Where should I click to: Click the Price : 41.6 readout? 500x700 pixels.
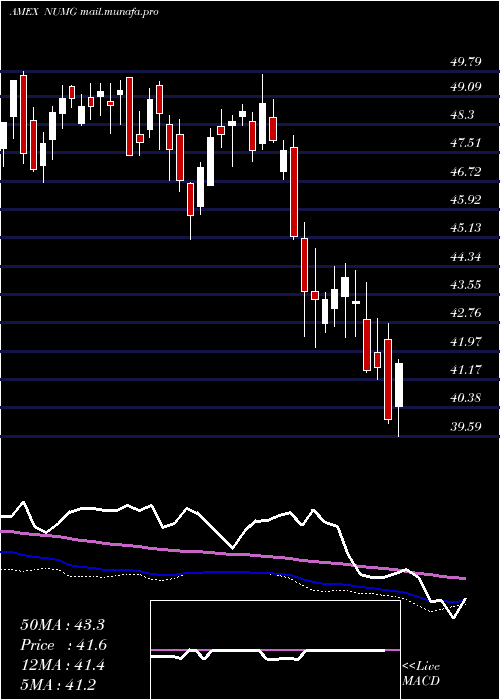(x=64, y=645)
